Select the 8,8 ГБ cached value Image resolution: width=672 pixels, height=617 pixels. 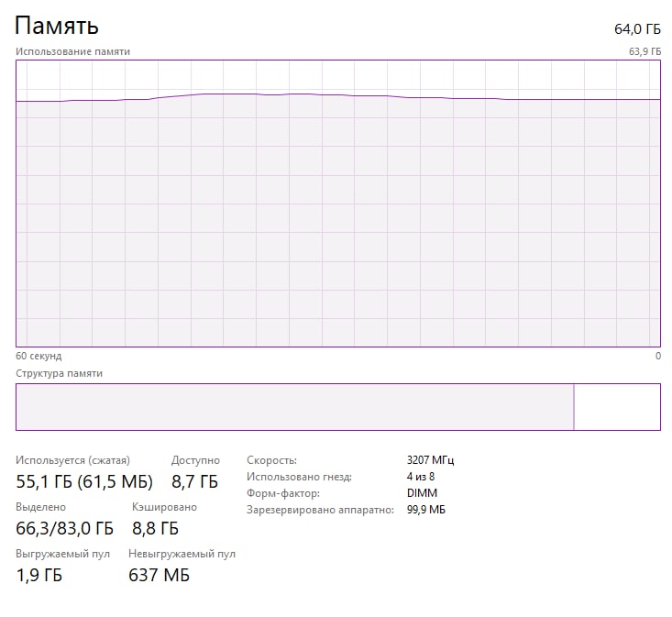[155, 528]
